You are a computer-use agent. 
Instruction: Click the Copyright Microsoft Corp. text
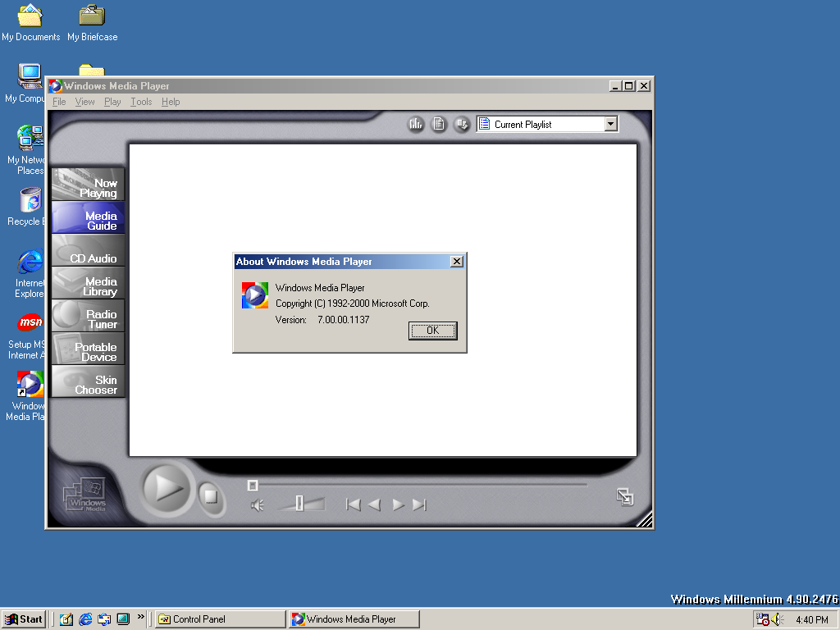click(353, 304)
